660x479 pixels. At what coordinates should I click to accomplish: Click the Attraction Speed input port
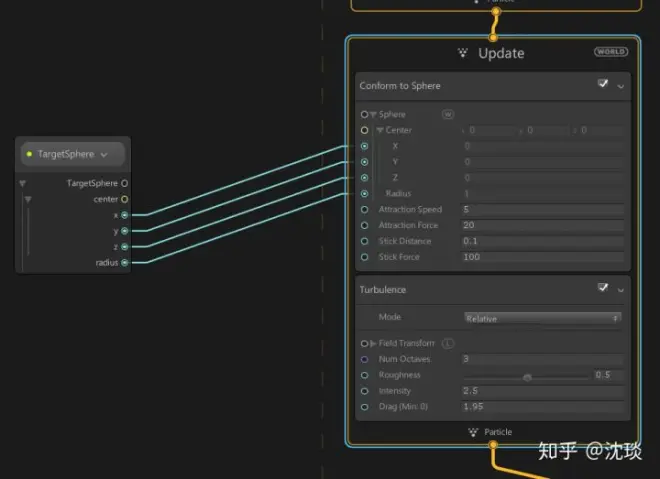[365, 210]
